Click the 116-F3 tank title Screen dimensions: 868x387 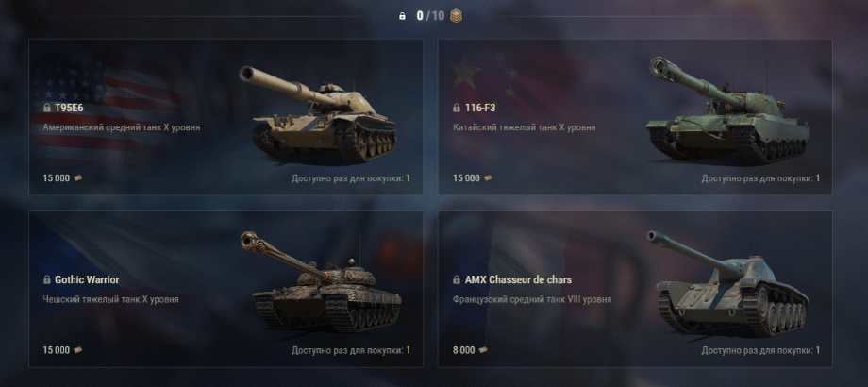pyautogui.click(x=480, y=108)
